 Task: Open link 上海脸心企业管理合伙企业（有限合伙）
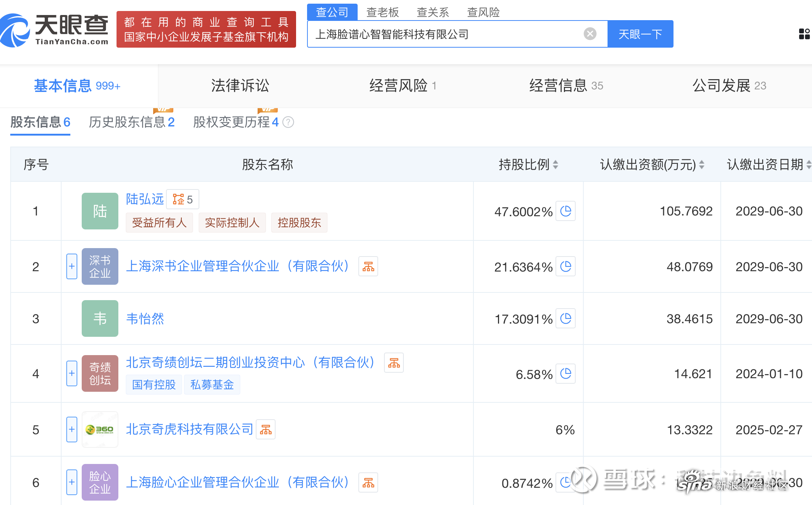(x=238, y=482)
